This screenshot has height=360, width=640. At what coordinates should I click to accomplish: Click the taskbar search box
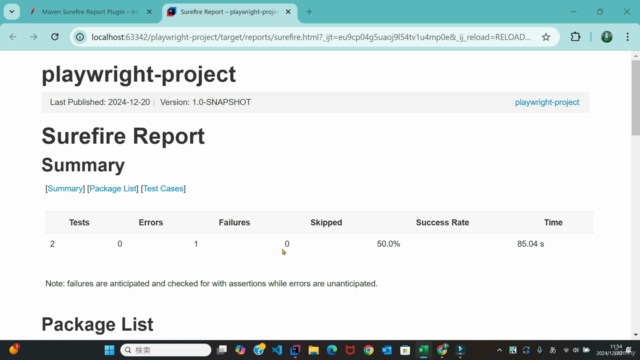pyautogui.click(x=166, y=350)
